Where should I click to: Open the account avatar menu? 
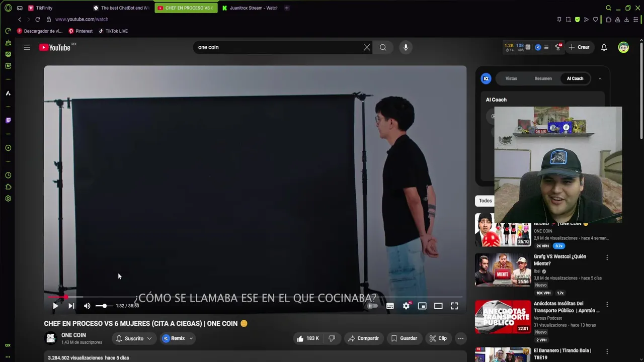click(x=623, y=47)
